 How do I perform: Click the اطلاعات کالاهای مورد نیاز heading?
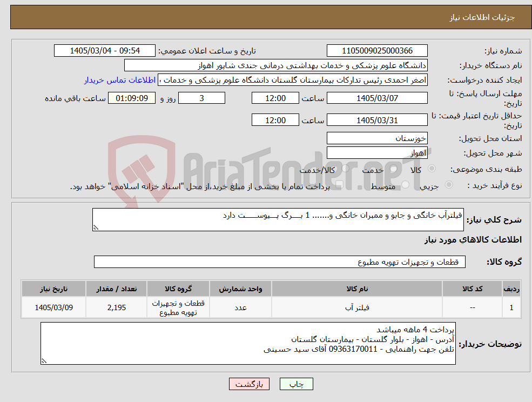(x=473, y=240)
